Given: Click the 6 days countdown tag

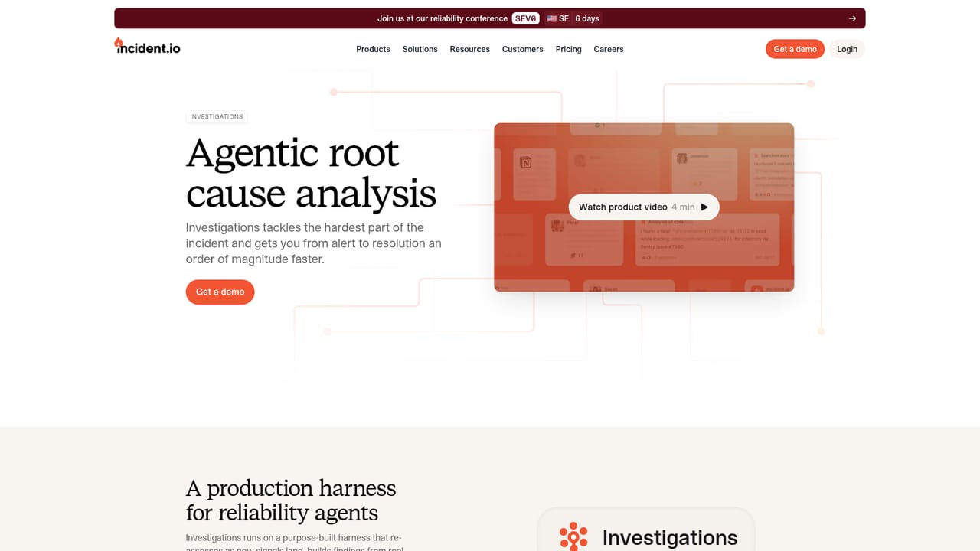Looking at the screenshot, I should tap(587, 18).
